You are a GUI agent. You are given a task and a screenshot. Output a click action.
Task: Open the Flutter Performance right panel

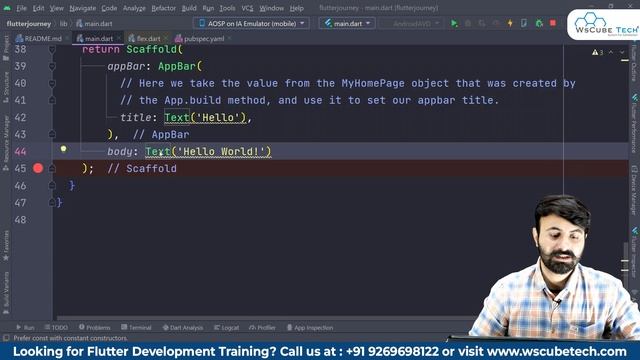tap(634, 124)
